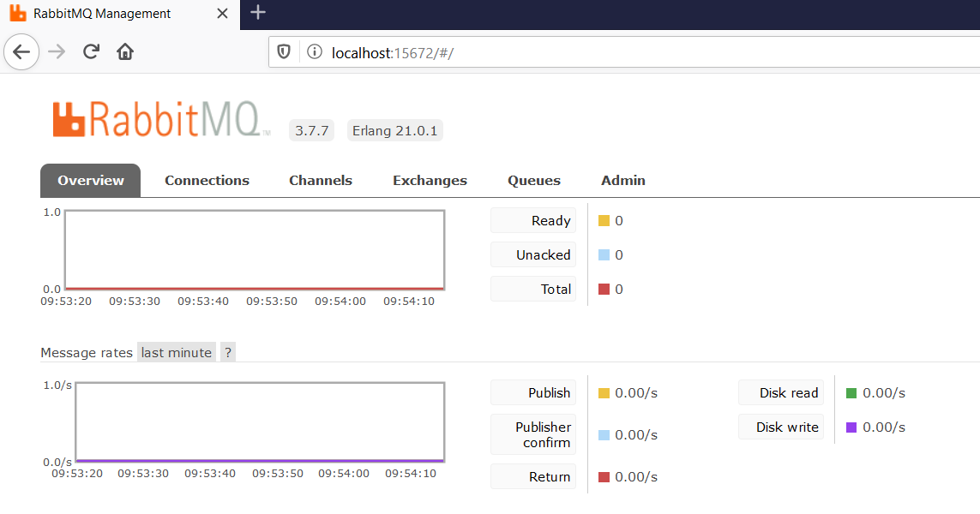
Task: Open the Queues tab
Action: click(534, 181)
